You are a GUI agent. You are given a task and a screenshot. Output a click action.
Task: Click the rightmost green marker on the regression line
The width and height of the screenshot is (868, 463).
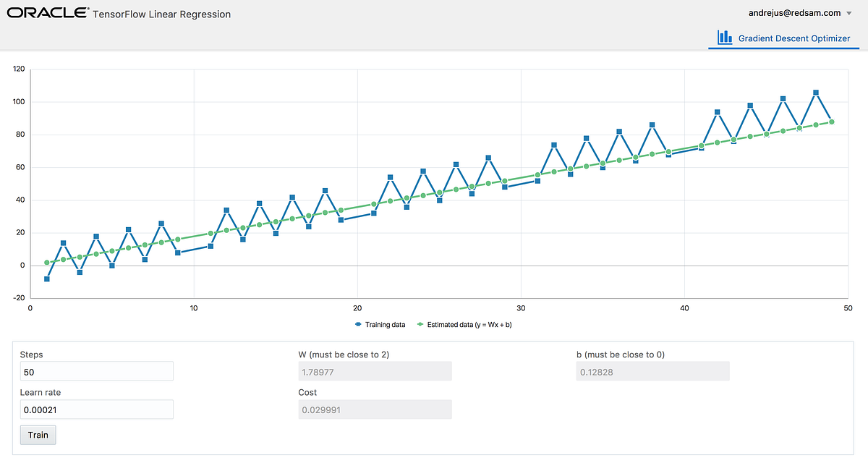pos(830,123)
